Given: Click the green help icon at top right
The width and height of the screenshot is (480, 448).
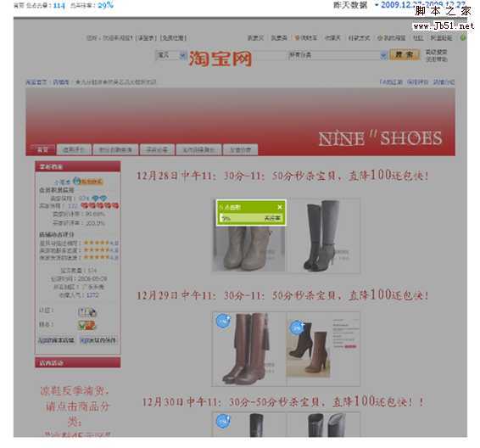Looking at the screenshot, I should [x=463, y=37].
